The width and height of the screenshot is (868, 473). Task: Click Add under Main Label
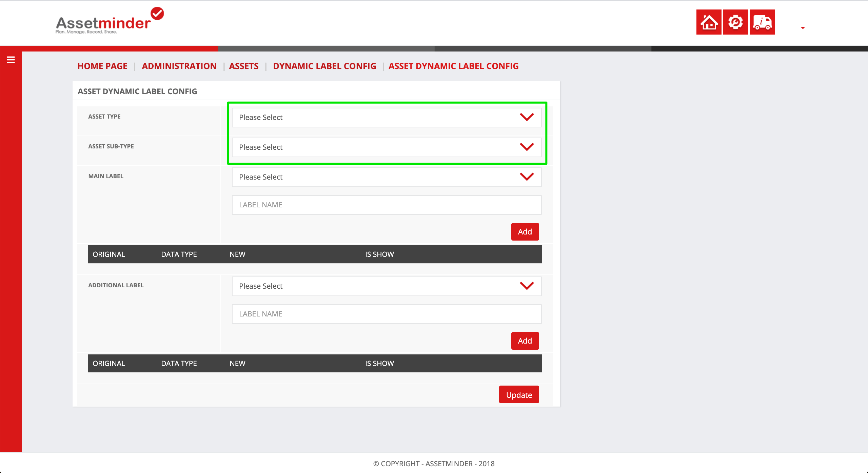click(525, 232)
